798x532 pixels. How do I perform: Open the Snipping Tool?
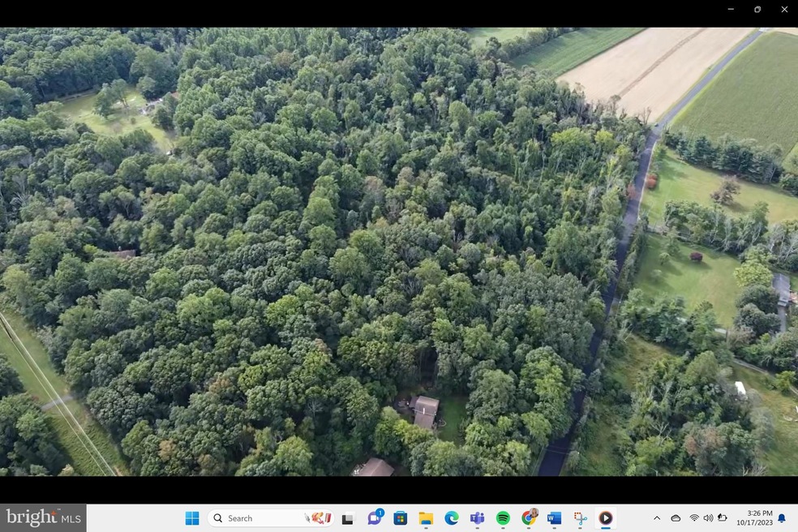[x=580, y=518]
